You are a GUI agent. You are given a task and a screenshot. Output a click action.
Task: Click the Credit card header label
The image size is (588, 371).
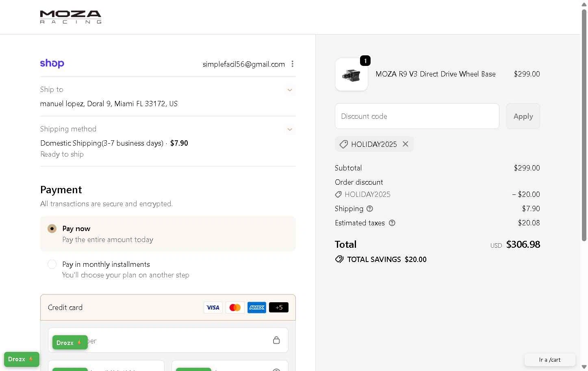(65, 308)
